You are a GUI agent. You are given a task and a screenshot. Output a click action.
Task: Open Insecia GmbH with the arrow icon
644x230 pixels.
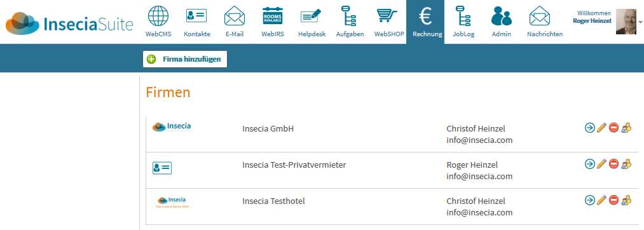click(589, 128)
